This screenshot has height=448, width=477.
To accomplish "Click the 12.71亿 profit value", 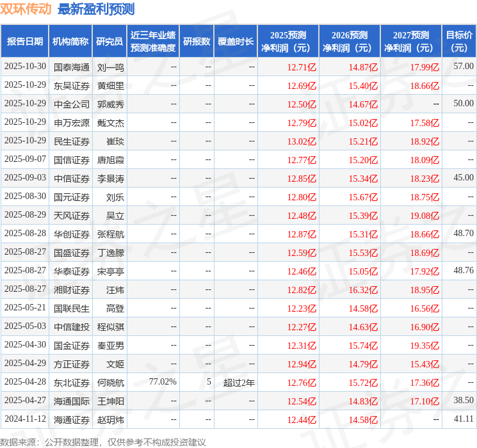I will coord(302,67).
